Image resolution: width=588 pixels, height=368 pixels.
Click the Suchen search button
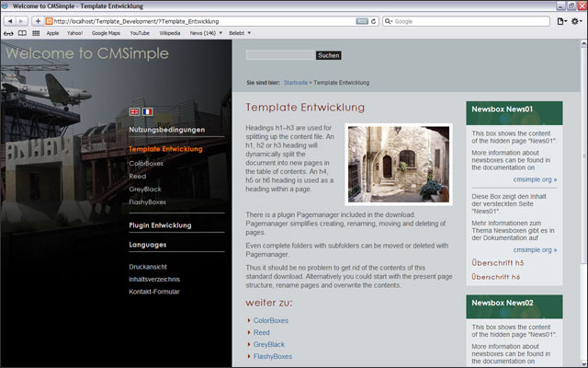(329, 55)
